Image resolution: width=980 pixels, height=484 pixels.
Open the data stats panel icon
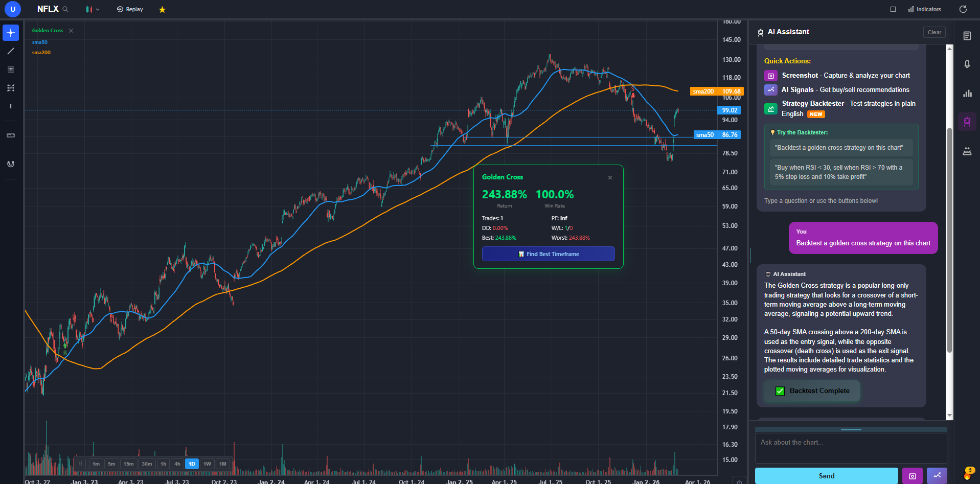click(967, 93)
